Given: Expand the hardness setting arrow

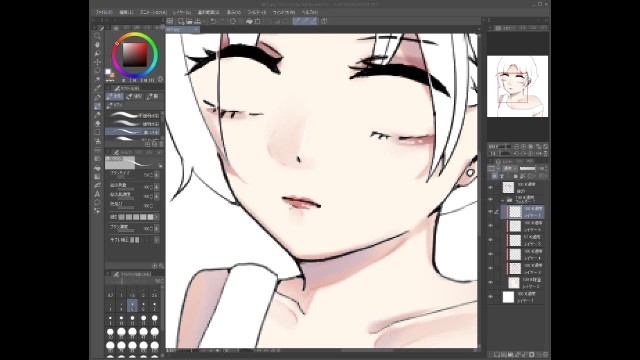Looking at the screenshot, I should coord(156,217).
